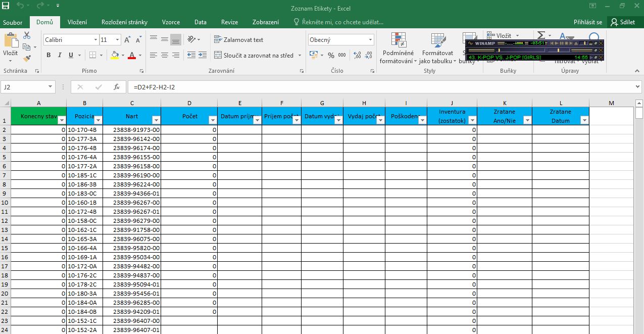Viewport: 644px width, 334px height.
Task: Apply the yellow fill color bucket
Action: click(115, 55)
